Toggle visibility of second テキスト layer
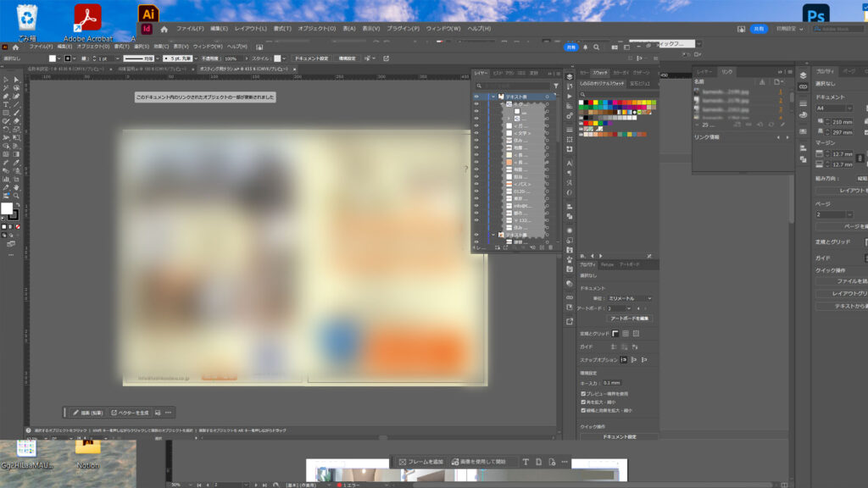This screenshot has height=488, width=868. point(476,236)
